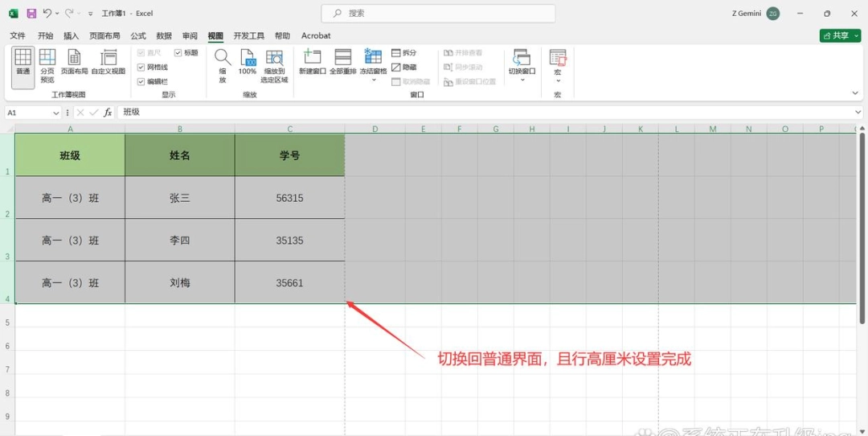The image size is (868, 436).
Task: Expand the formula bar chevron
Action: tap(858, 113)
